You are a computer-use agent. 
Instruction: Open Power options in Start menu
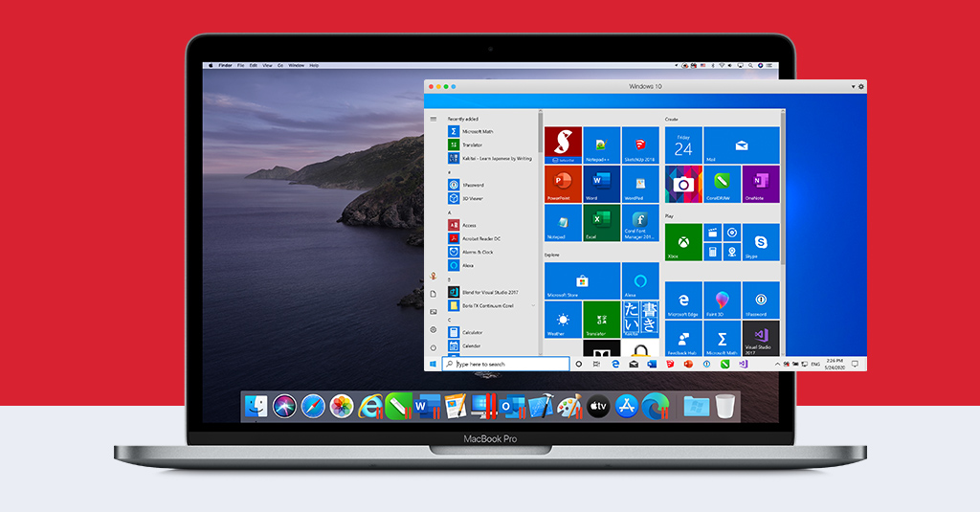point(434,347)
